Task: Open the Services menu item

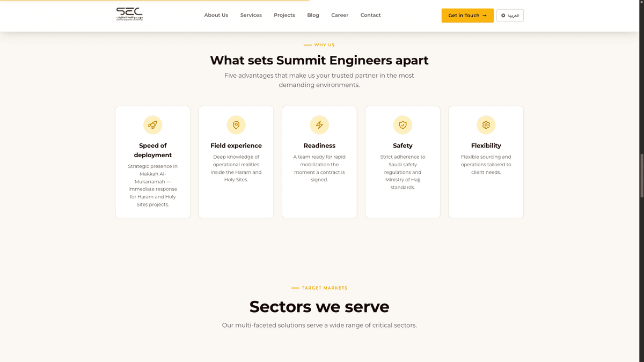Action: coord(251,15)
